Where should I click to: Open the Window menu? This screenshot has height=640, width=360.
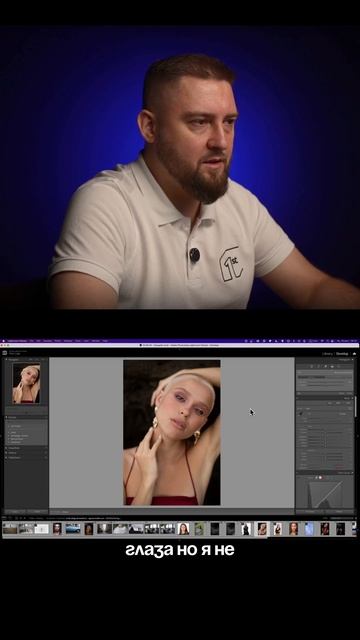coord(96,340)
